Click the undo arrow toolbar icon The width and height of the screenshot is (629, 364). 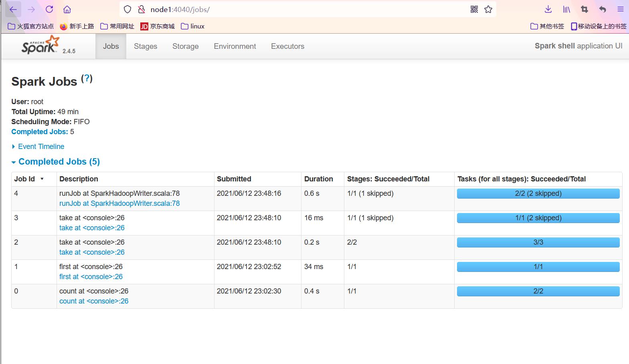[603, 9]
